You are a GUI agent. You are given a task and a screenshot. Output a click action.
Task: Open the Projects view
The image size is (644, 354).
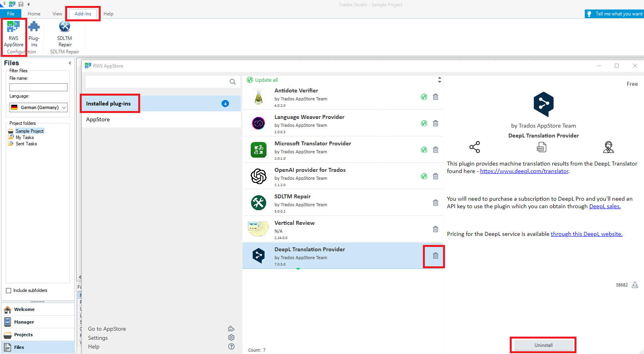coord(38,335)
